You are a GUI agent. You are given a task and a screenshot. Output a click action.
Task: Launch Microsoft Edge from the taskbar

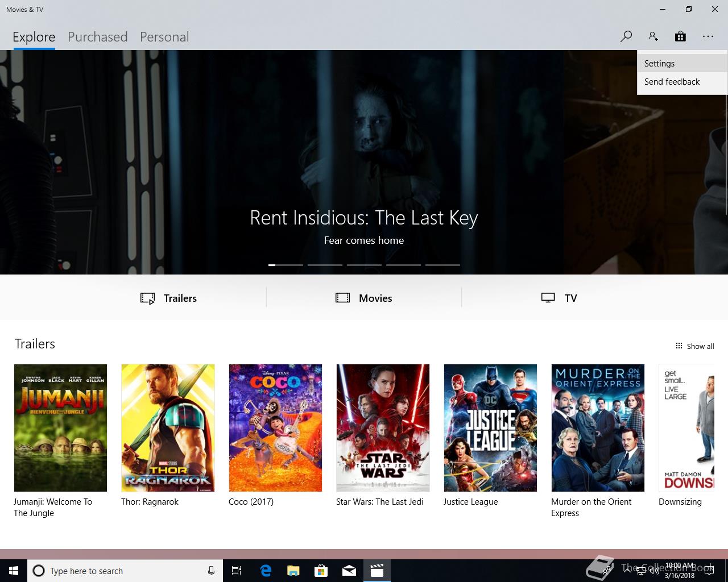coord(266,571)
